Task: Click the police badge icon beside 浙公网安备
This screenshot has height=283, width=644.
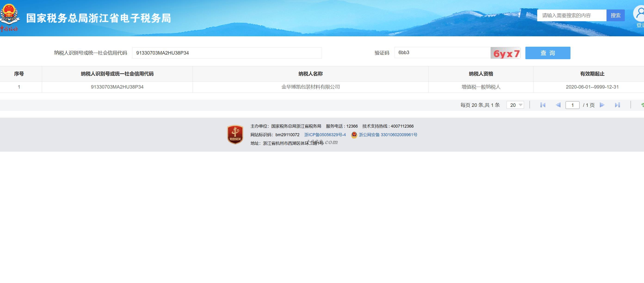Action: [x=354, y=135]
